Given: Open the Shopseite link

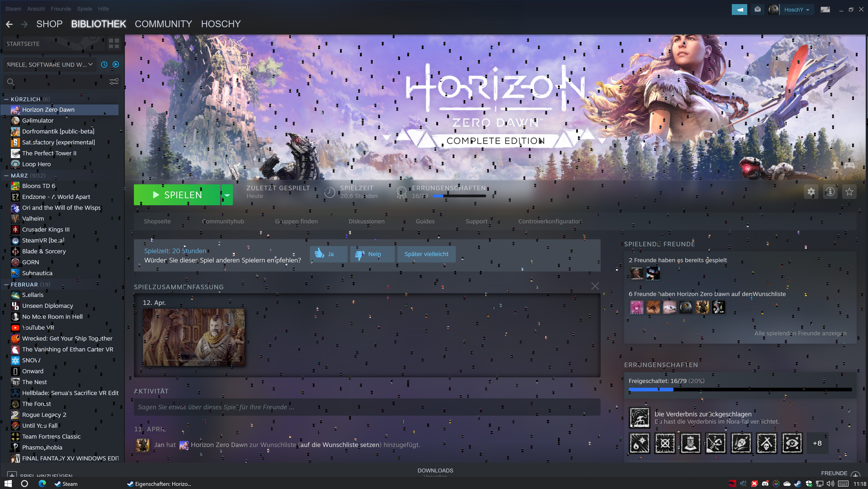Looking at the screenshot, I should [x=157, y=221].
